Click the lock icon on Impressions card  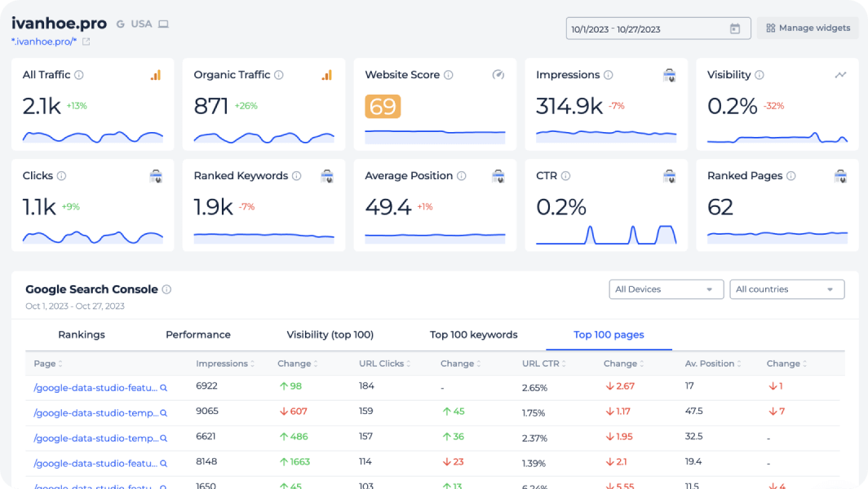click(x=669, y=75)
